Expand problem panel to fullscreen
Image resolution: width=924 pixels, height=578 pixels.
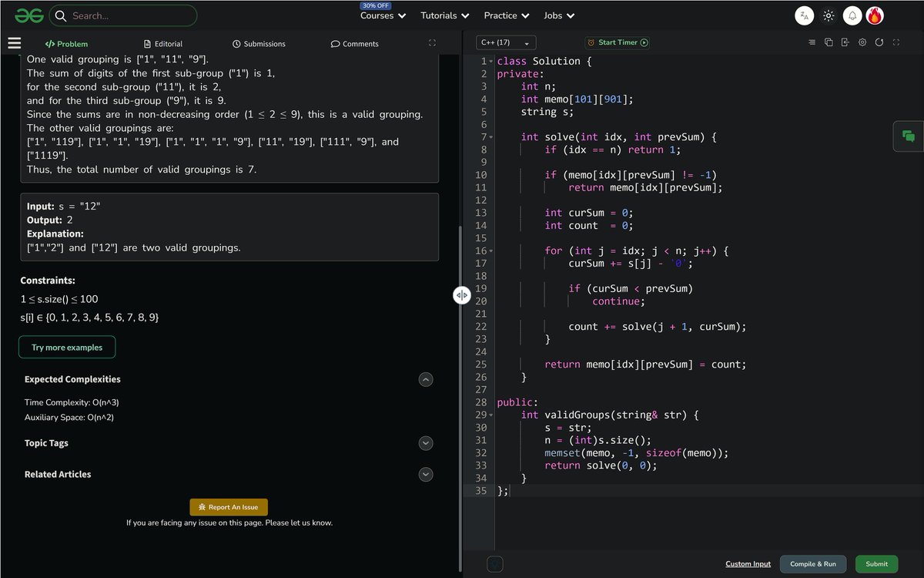(x=432, y=43)
